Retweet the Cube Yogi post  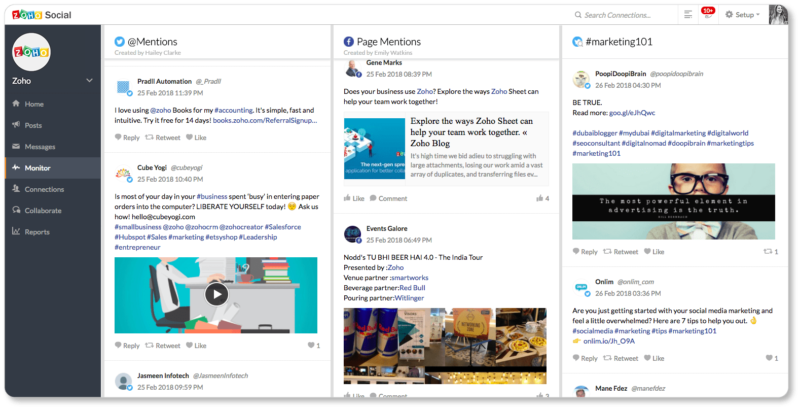click(x=163, y=345)
